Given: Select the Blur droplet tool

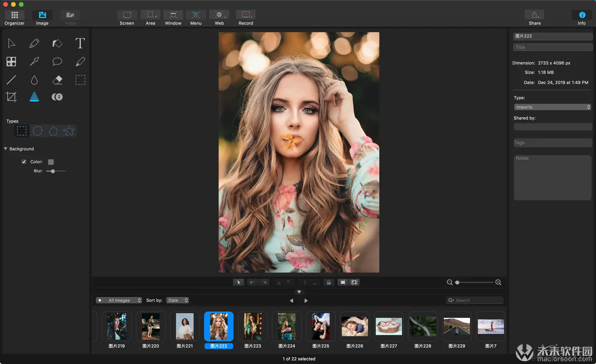Looking at the screenshot, I should point(34,80).
